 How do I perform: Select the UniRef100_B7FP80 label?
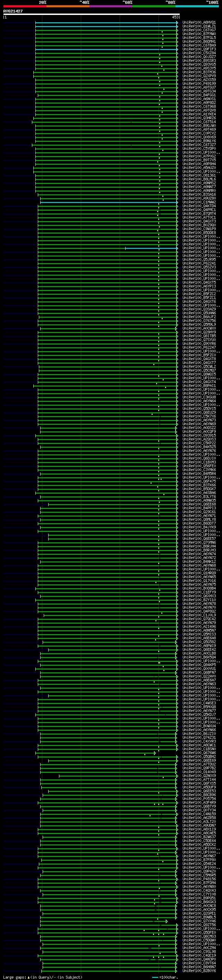[199, 860]
